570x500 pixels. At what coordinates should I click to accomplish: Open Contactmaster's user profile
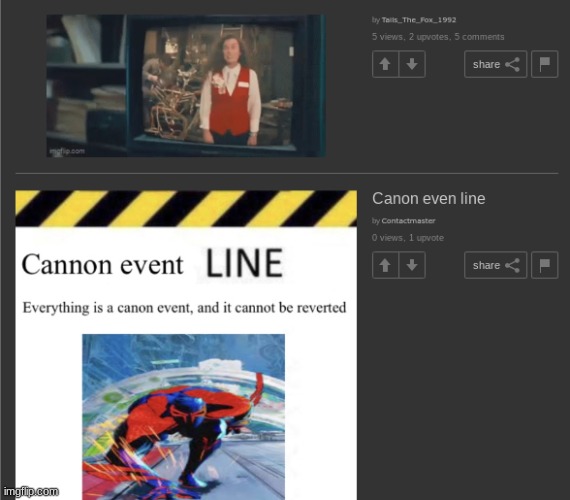pyautogui.click(x=408, y=221)
